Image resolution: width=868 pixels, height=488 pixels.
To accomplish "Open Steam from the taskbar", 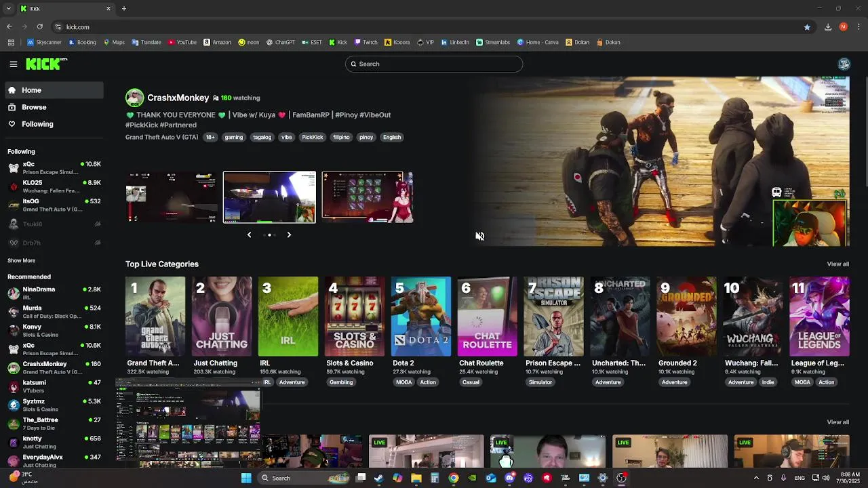I will click(x=379, y=478).
